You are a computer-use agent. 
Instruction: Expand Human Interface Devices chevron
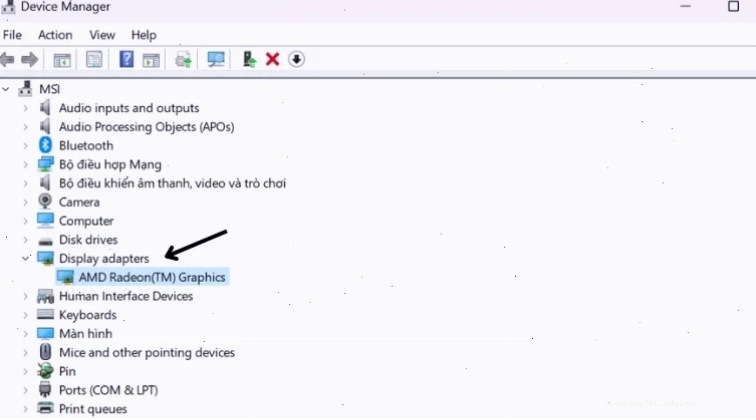pyautogui.click(x=25, y=296)
